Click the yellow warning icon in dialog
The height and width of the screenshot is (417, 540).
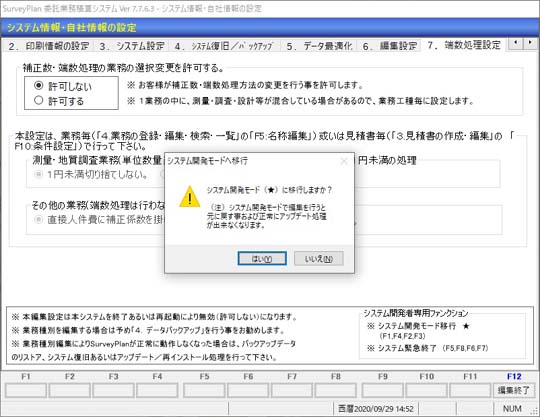pyautogui.click(x=190, y=197)
